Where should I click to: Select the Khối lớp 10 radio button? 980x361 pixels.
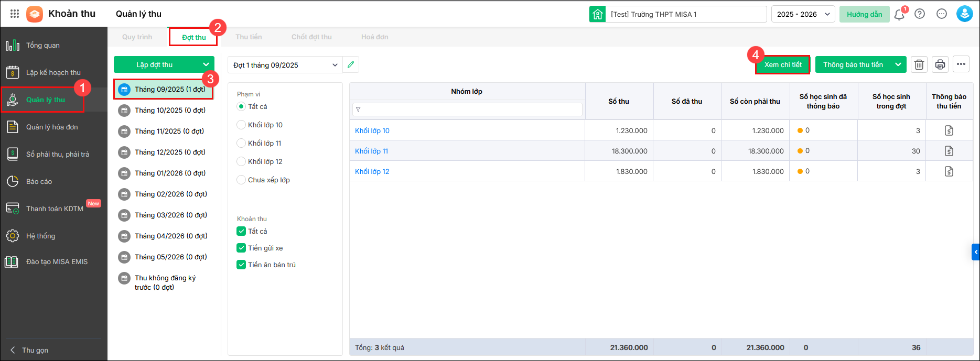click(x=241, y=125)
